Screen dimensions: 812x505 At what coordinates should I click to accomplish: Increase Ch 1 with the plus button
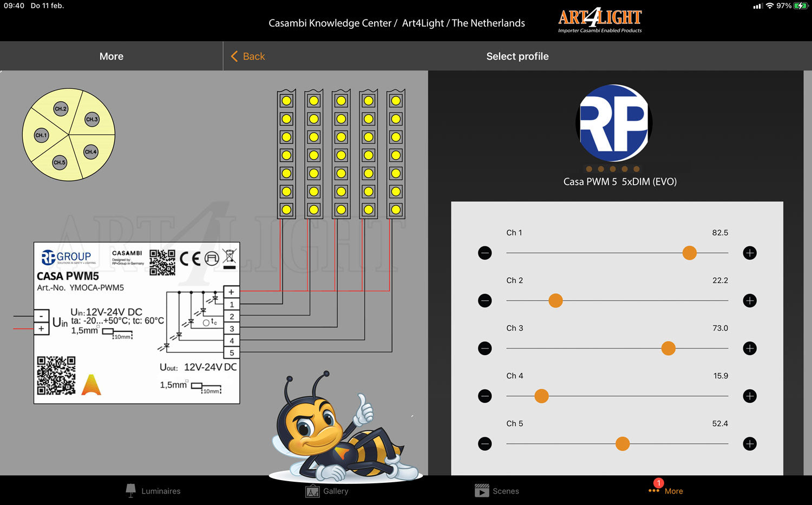[x=750, y=253]
